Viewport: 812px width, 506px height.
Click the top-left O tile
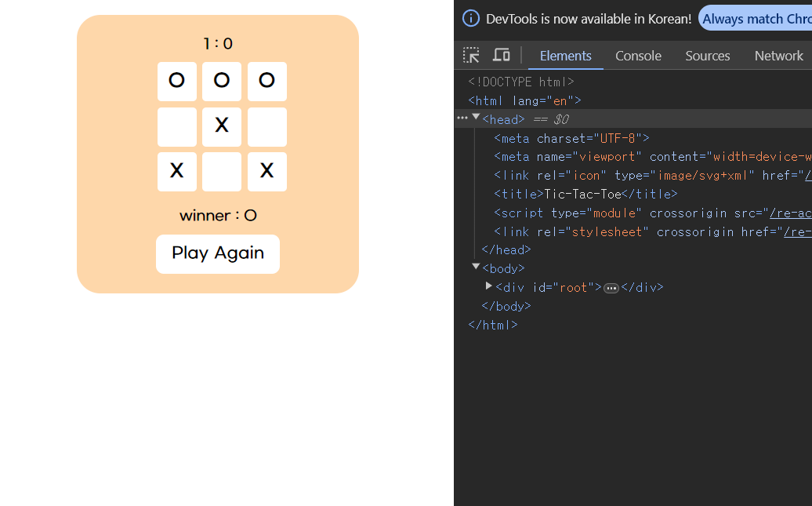pos(176,82)
